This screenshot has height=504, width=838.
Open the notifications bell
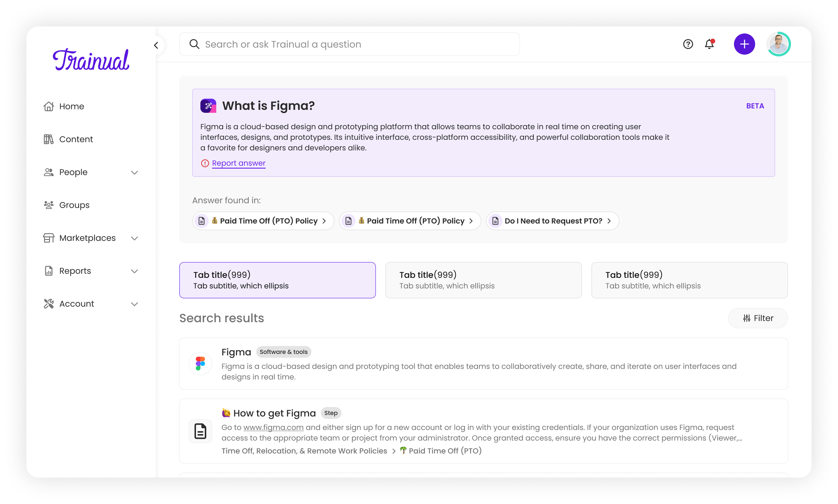point(709,44)
